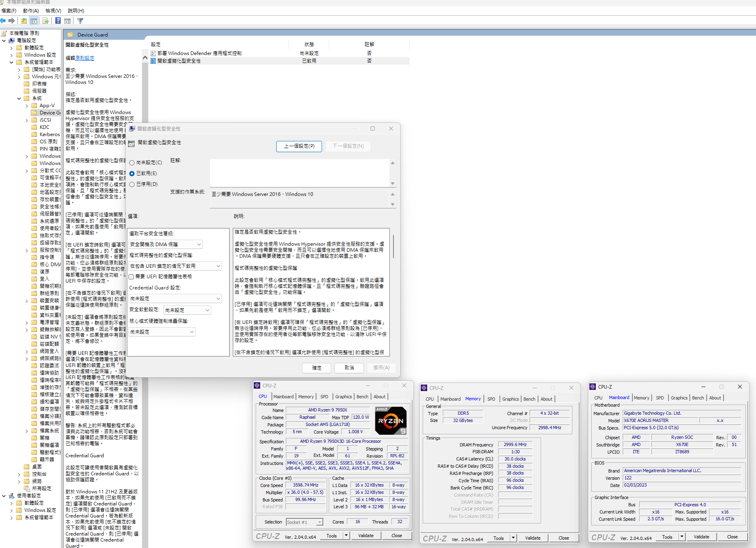
Task: Open the 檔案(F) menu
Action: coord(9,11)
